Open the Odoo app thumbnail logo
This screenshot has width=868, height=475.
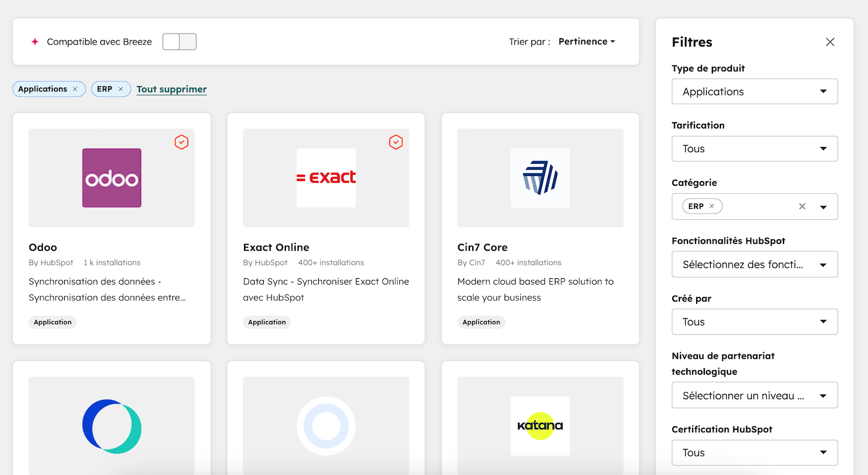click(111, 178)
